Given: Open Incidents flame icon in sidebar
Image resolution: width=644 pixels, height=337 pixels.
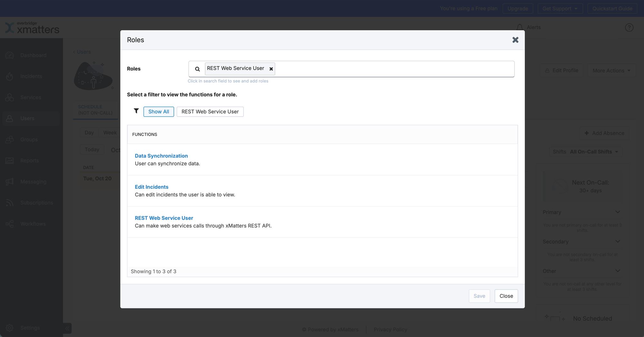Looking at the screenshot, I should [x=10, y=76].
